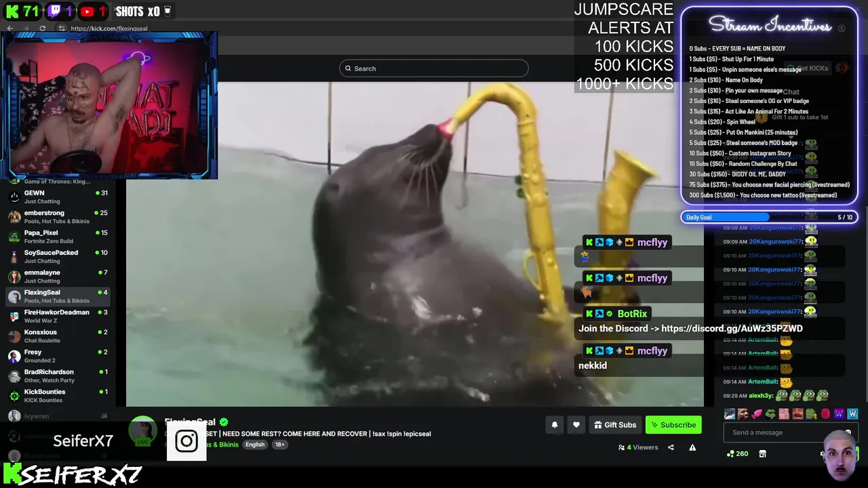
Task: Click the Pepe frog emote in quick emotes
Action: click(770, 413)
